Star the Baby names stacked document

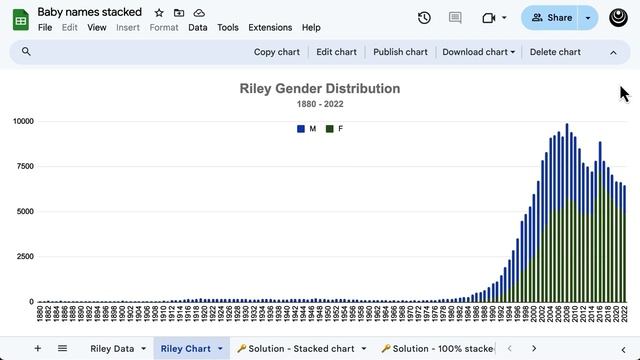[159, 13]
